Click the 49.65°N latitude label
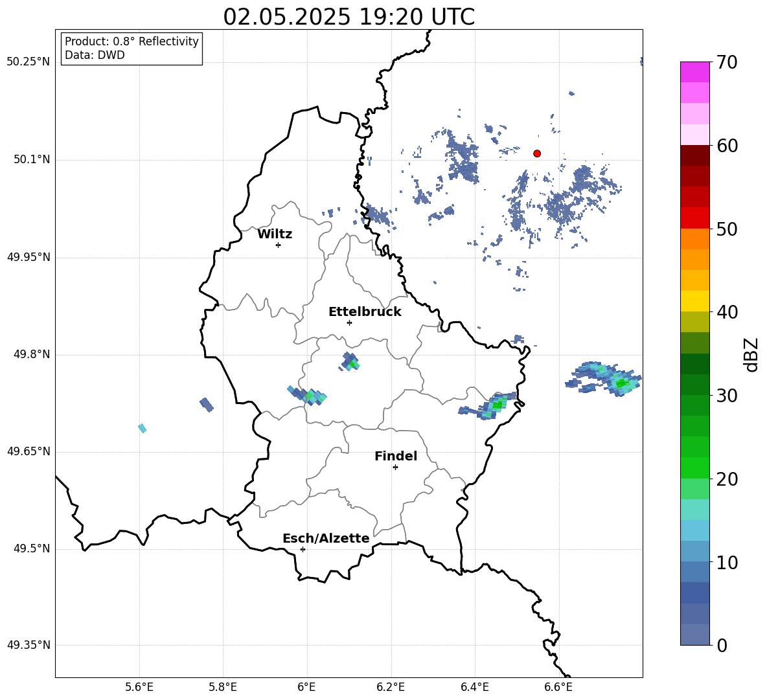This screenshot has width=767, height=700. pos(29,451)
